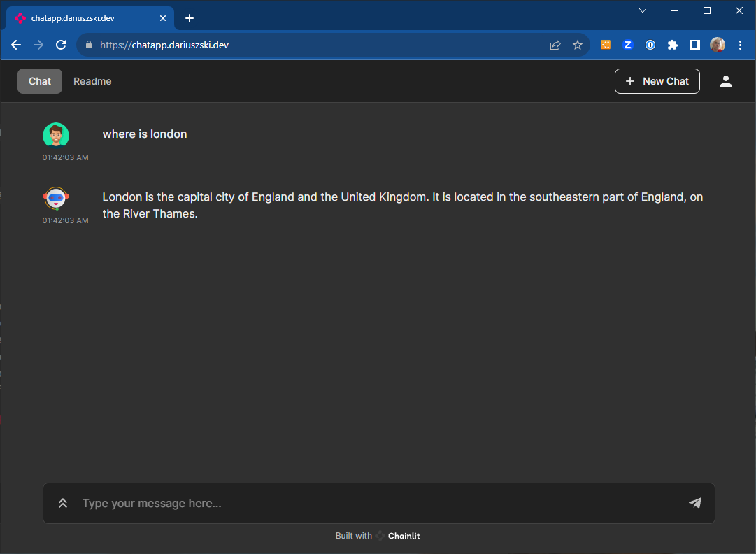Reload the page with browser refresh icon
Viewport: 756px width, 554px height.
point(61,45)
